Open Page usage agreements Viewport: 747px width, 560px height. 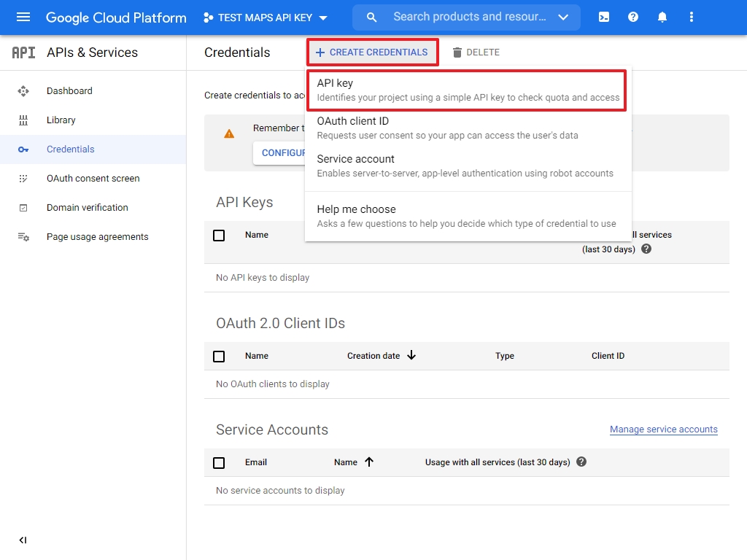pyautogui.click(x=98, y=237)
